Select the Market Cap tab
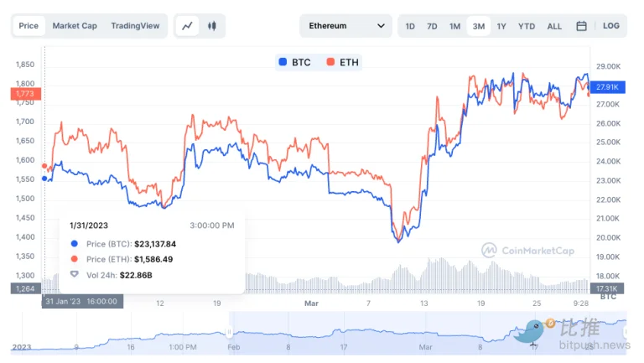This screenshot has width=644, height=363. click(75, 26)
